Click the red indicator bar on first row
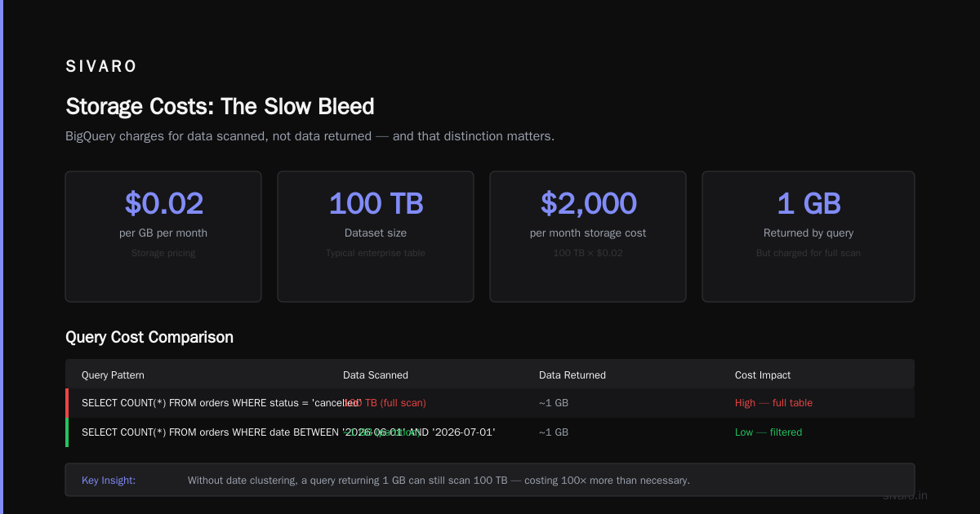 (67, 403)
